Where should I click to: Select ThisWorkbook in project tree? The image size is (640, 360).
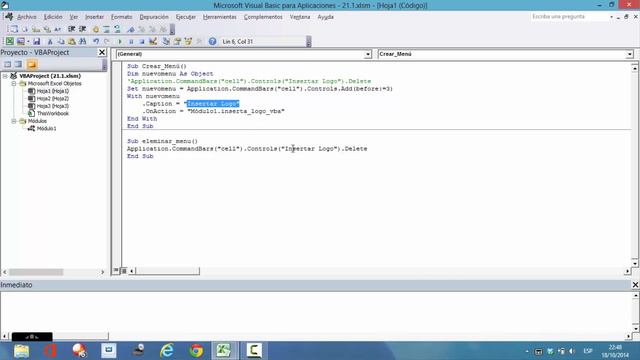(52, 113)
